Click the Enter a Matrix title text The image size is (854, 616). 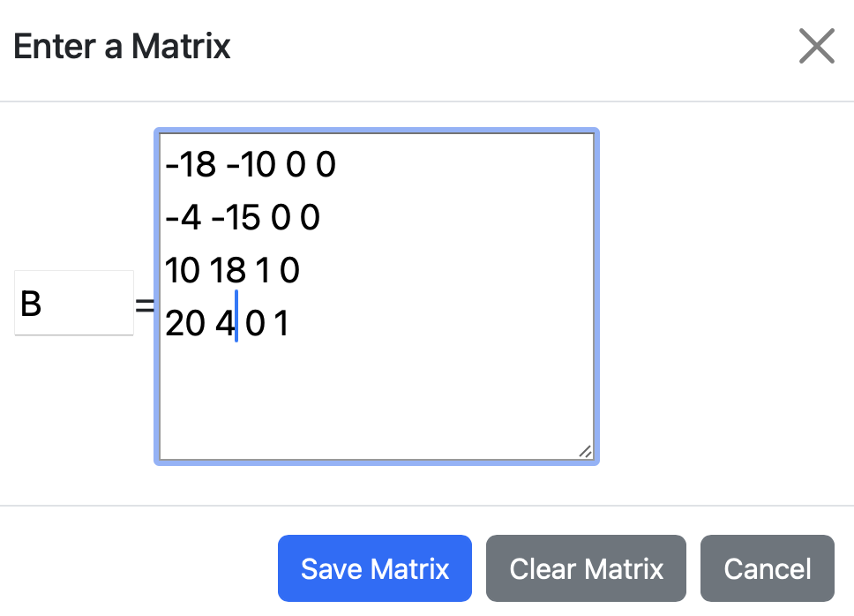(123, 46)
